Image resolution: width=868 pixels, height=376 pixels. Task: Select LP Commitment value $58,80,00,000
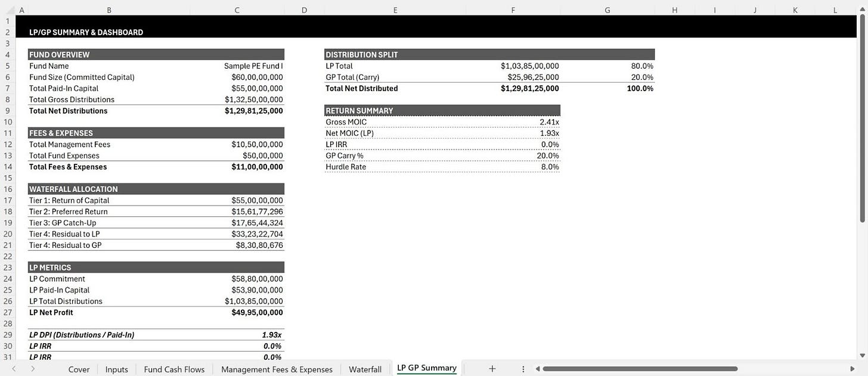[x=257, y=279]
